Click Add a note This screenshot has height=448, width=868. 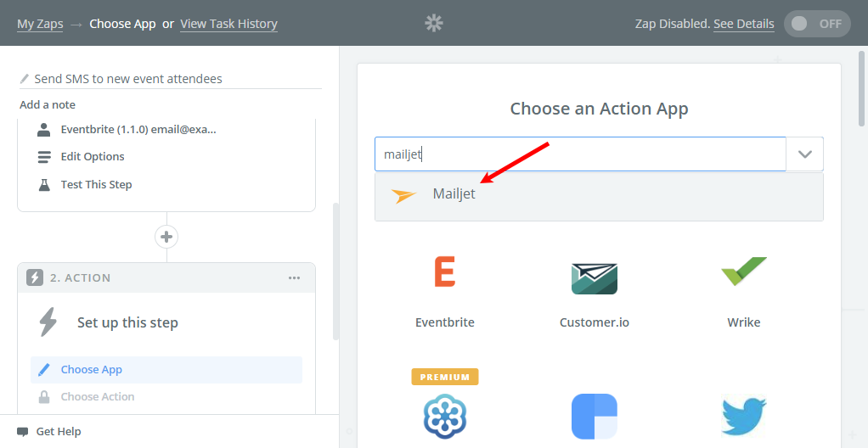coord(48,104)
